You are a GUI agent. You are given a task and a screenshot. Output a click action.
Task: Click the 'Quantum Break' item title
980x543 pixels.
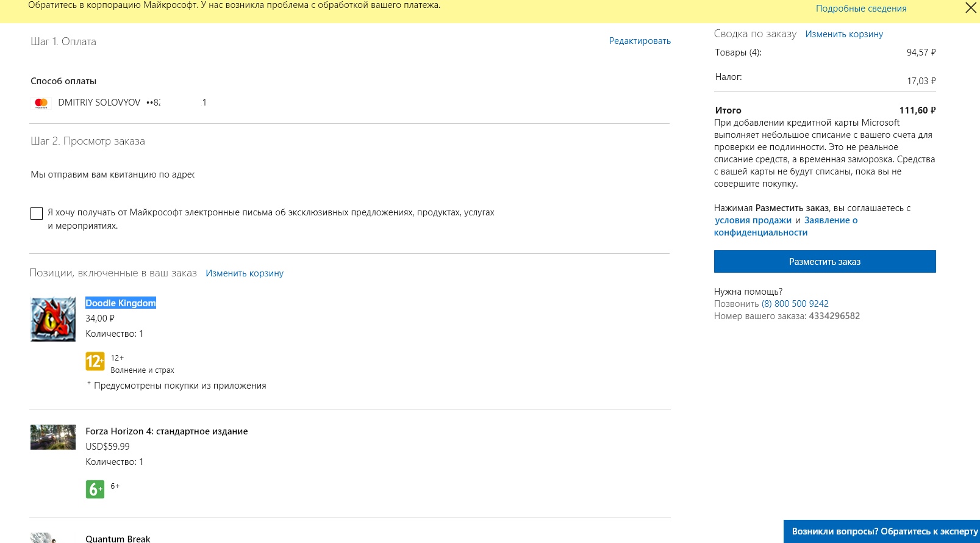(x=118, y=539)
